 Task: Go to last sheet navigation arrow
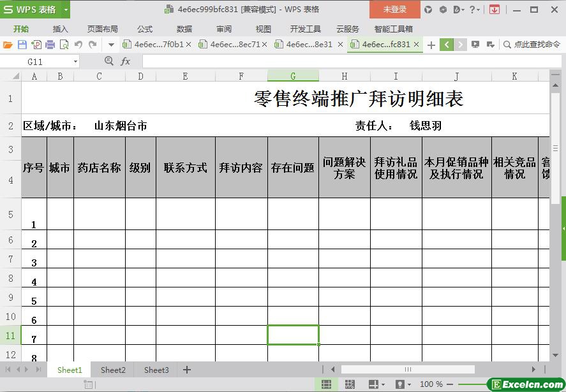(x=38, y=370)
